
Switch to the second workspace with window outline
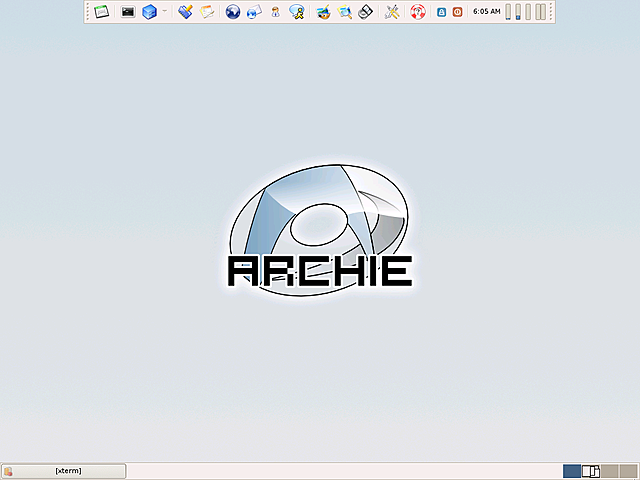(x=591, y=471)
